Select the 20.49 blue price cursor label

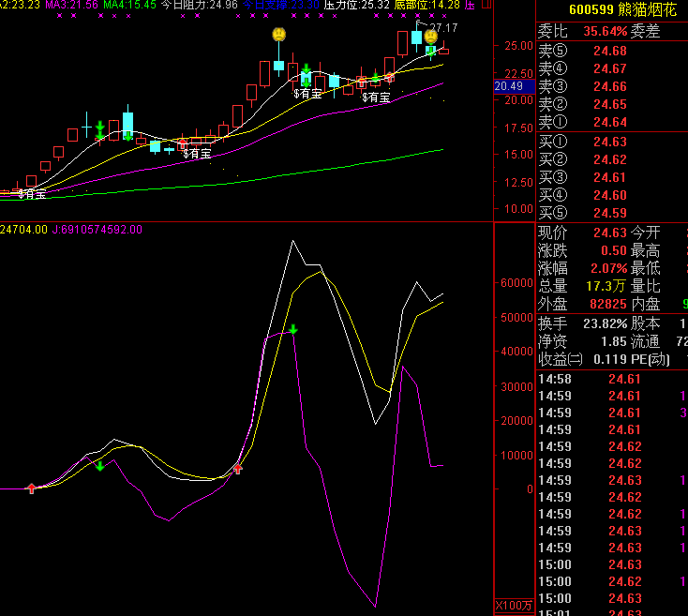[x=515, y=86]
